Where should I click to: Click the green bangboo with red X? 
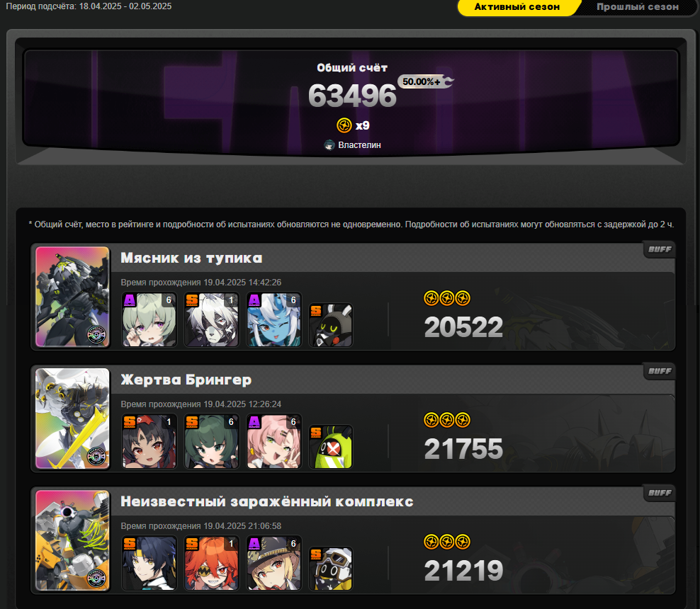pyautogui.click(x=331, y=447)
